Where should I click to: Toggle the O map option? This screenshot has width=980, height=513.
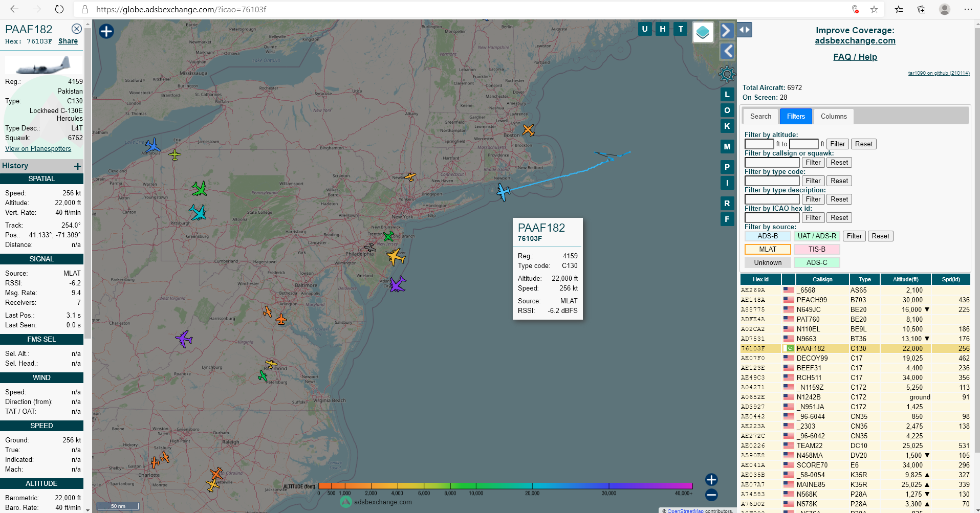coord(727,110)
